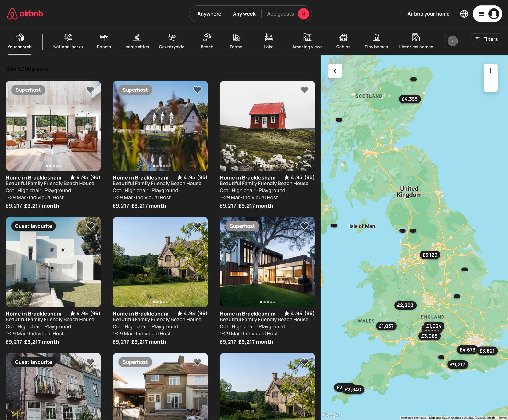Select the £4,673 map price pin
The width and height of the screenshot is (508, 420).
pyautogui.click(x=467, y=350)
